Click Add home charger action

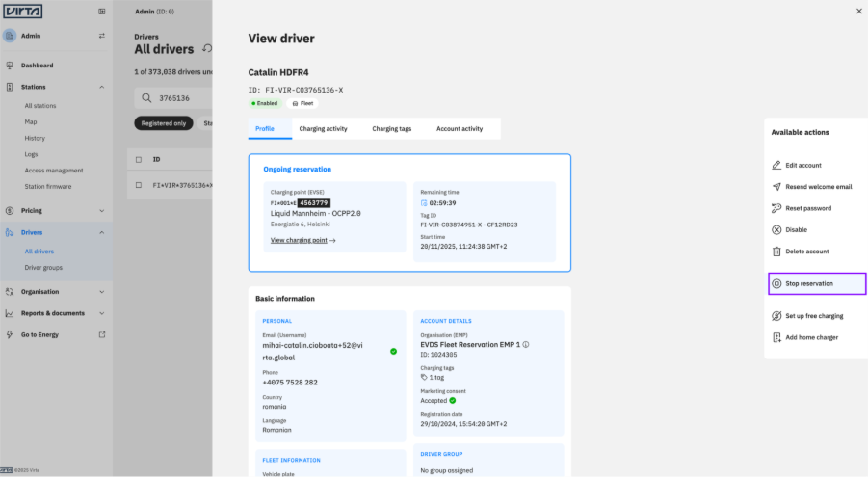(811, 337)
